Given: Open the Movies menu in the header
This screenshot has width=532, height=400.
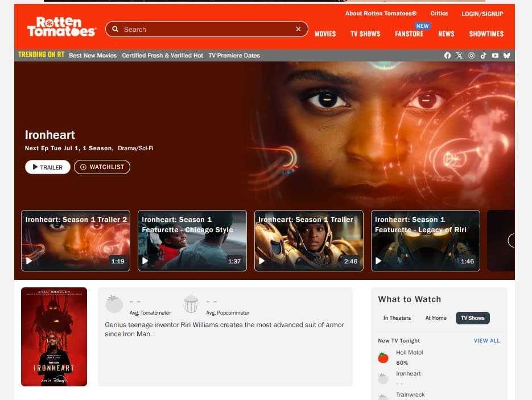Looking at the screenshot, I should point(325,34).
